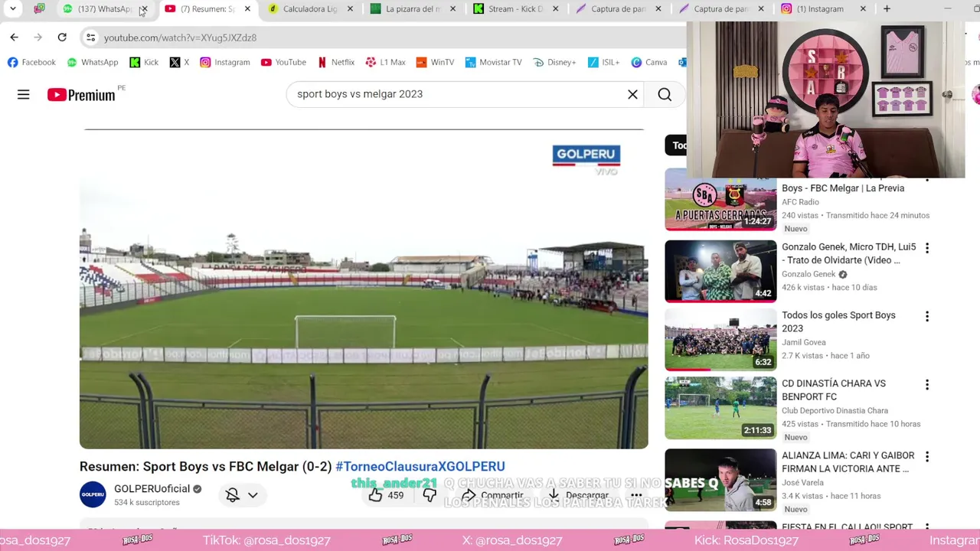Screen dimensions: 980x551
Task: Open Todos los goles Sport Boys 2023 title
Action: [x=838, y=321]
